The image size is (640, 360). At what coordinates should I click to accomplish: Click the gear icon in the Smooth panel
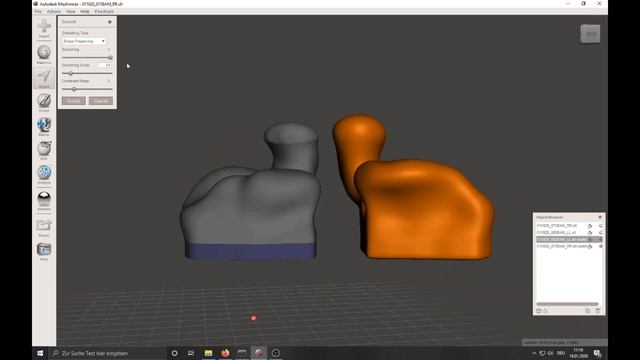pos(110,22)
